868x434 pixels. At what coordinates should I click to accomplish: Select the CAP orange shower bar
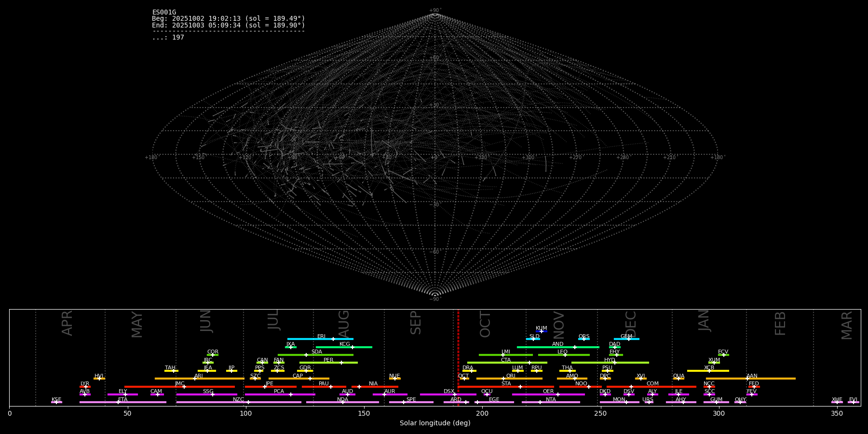point(299,379)
